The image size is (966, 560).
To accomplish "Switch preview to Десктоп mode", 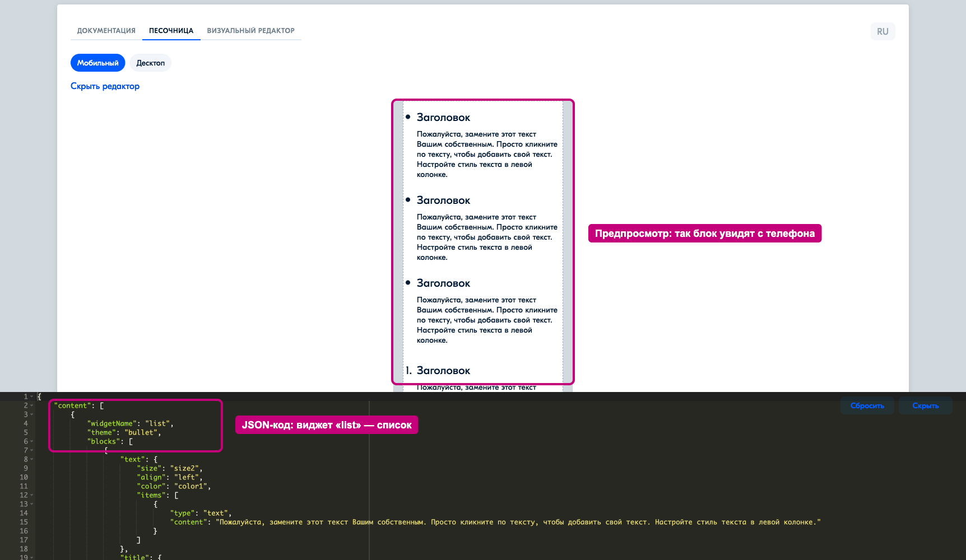I will tap(150, 63).
